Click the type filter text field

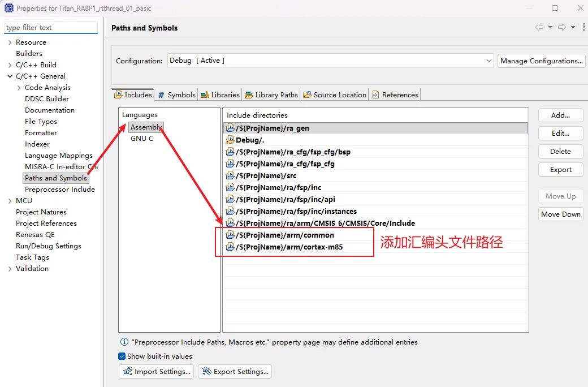50,27
